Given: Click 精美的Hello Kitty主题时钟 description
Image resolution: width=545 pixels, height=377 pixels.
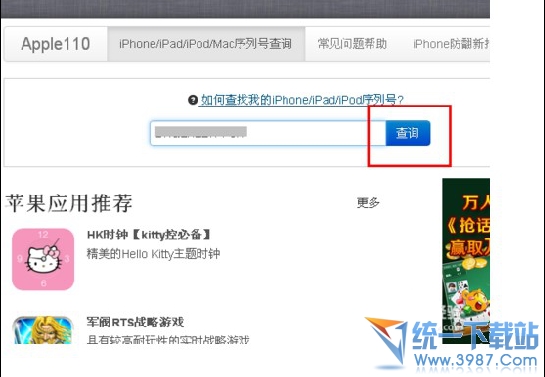Looking at the screenshot, I should pos(153,254).
